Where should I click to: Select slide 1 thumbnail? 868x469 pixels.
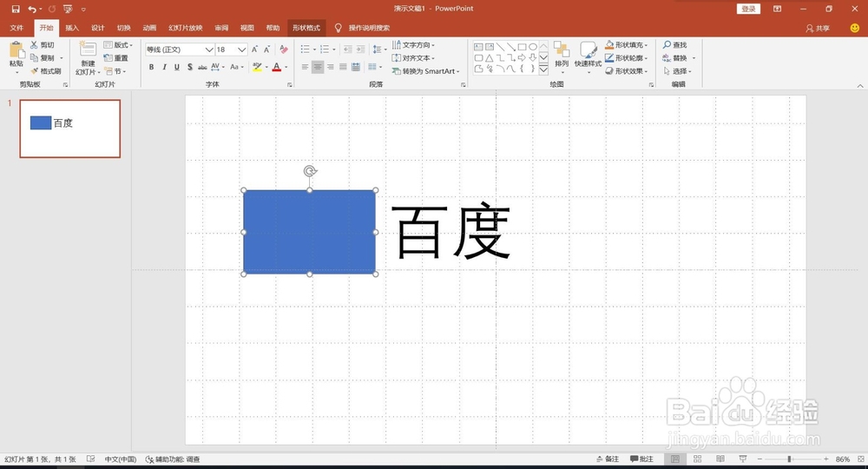[69, 129]
